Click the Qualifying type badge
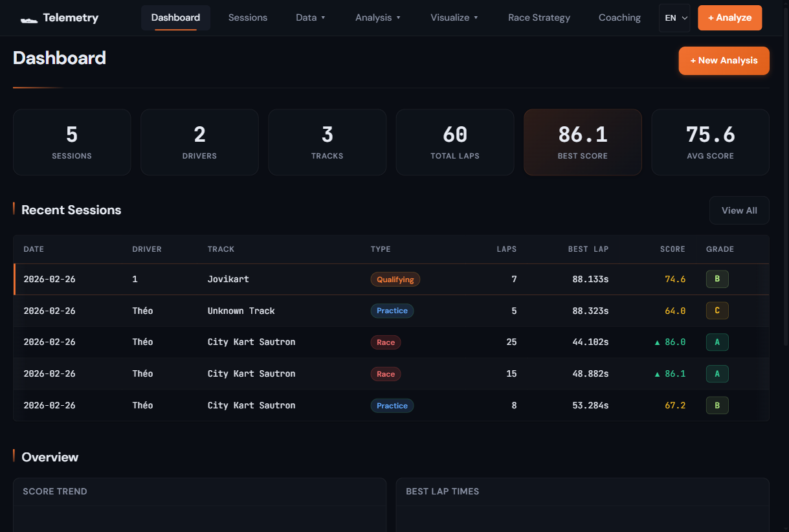 (395, 280)
